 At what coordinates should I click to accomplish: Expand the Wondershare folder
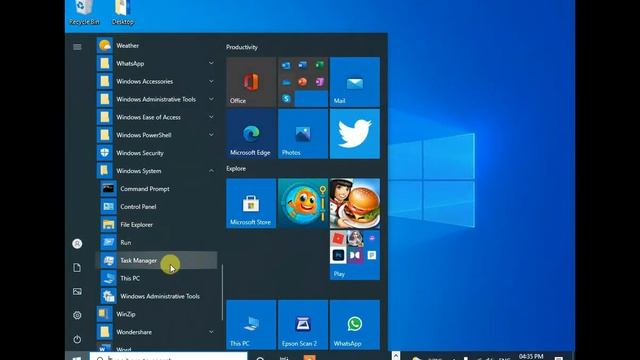click(x=157, y=332)
